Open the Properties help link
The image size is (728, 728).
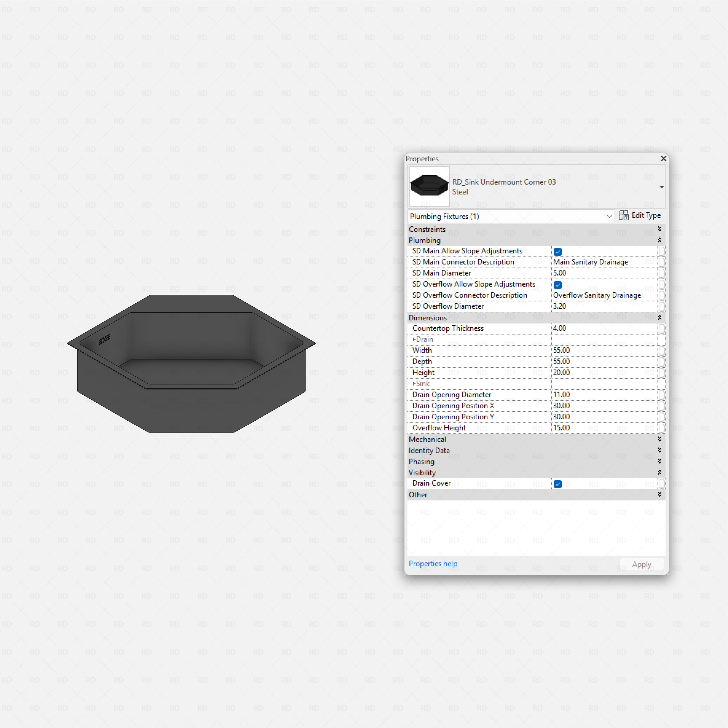click(x=432, y=564)
